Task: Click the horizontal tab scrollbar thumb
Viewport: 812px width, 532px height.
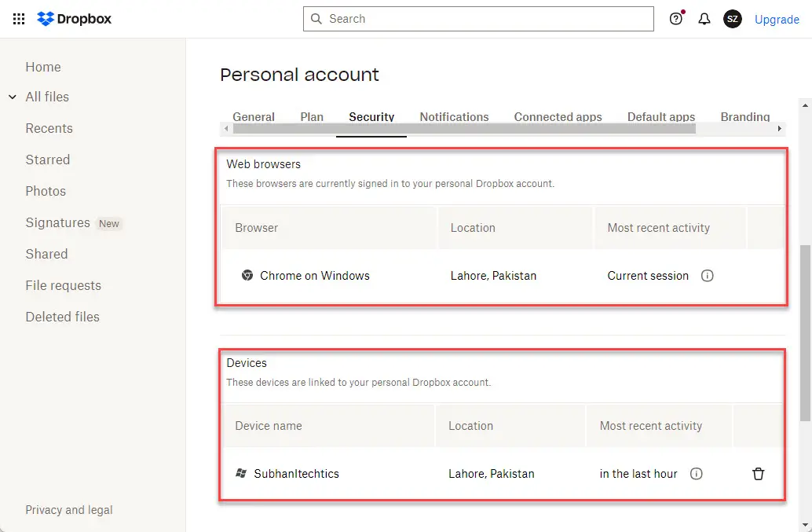Action: (x=464, y=128)
